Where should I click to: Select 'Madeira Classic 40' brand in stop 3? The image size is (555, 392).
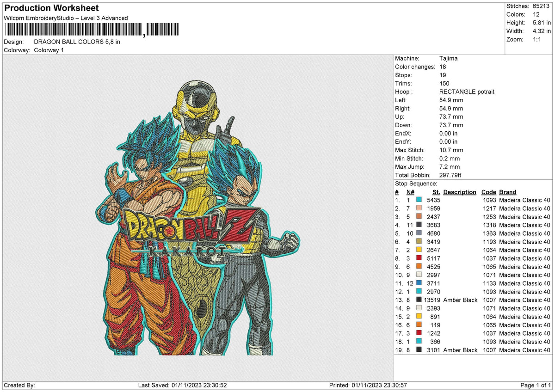525,217
